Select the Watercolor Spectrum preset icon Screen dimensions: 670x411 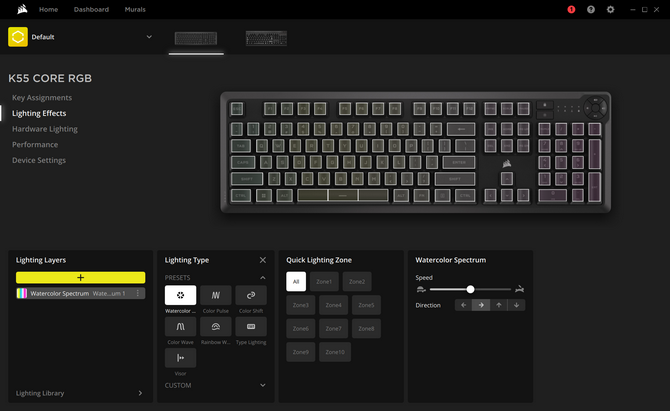point(180,295)
